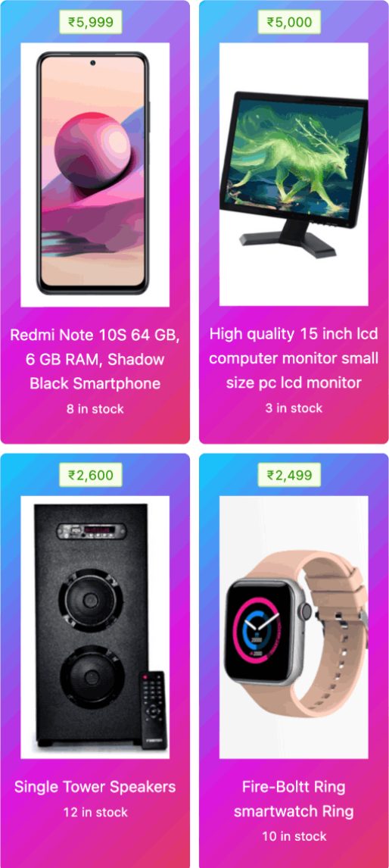The width and height of the screenshot is (389, 868).
Task: Click the 8 in stock label
Action: (95, 409)
